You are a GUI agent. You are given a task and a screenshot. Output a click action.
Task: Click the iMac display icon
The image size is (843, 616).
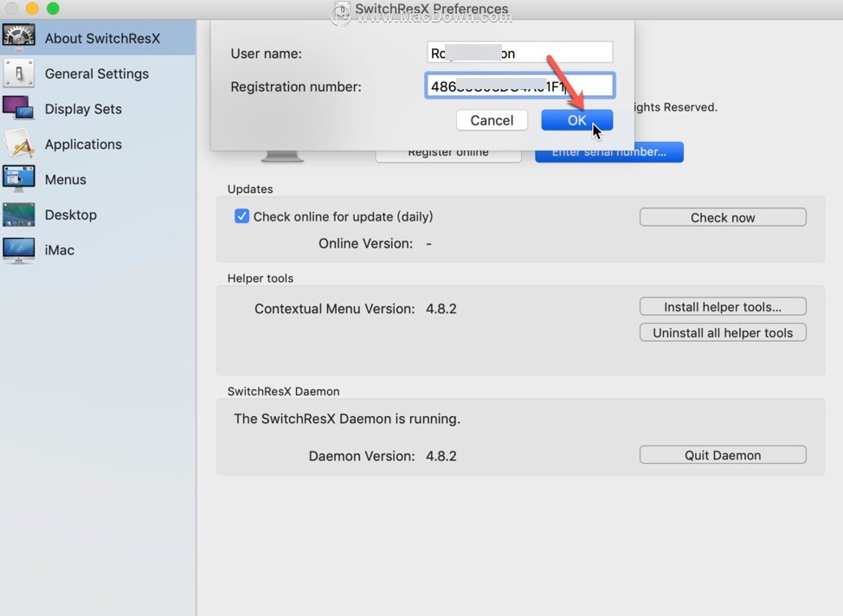tap(19, 250)
